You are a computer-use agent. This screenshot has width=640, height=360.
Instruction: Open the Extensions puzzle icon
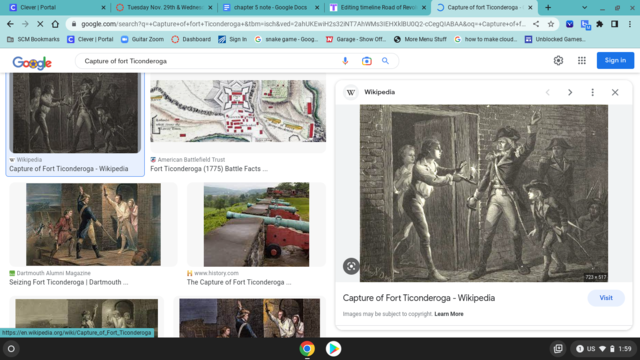[600, 24]
